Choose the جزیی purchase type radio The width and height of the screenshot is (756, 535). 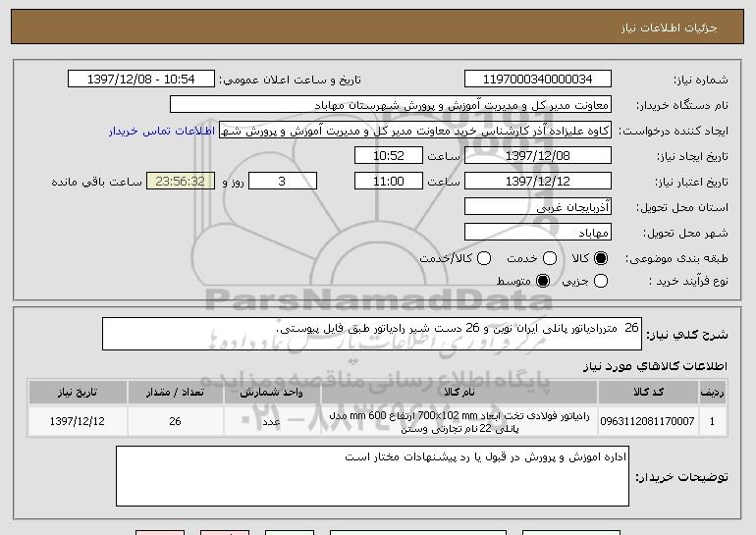click(x=600, y=281)
